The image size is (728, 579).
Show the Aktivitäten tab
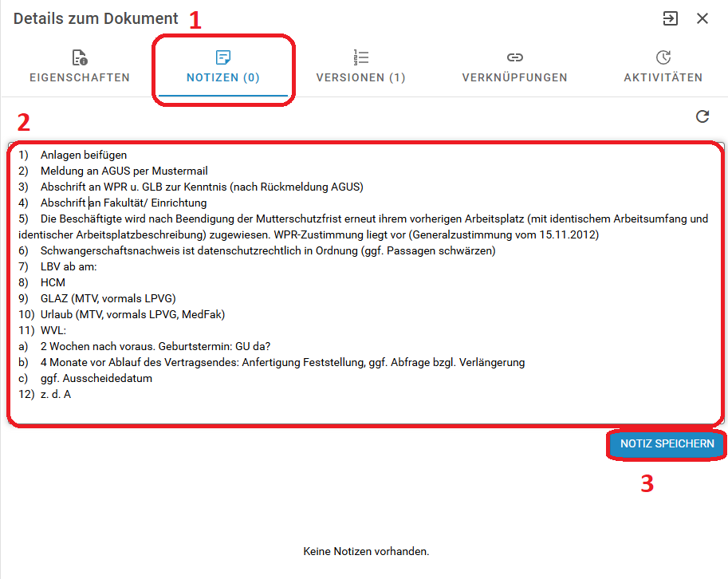click(x=663, y=77)
